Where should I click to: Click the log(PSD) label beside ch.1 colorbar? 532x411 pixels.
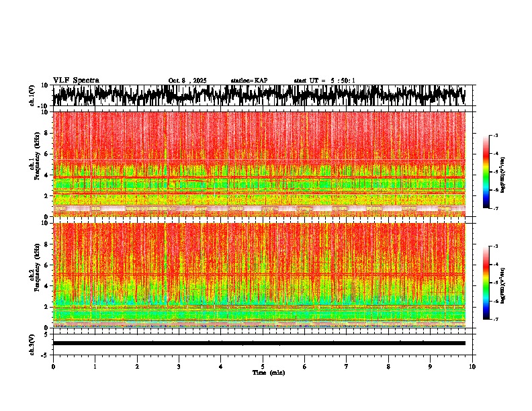[503, 175]
